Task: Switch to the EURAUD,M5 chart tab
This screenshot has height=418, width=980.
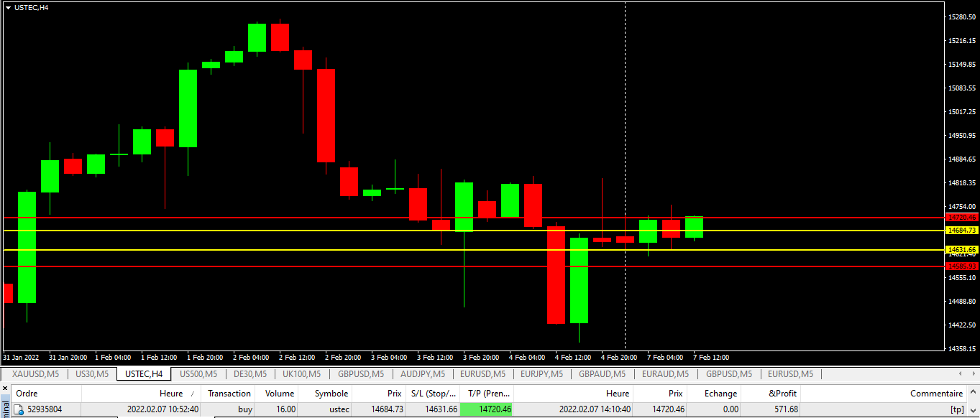Action: 666,374
